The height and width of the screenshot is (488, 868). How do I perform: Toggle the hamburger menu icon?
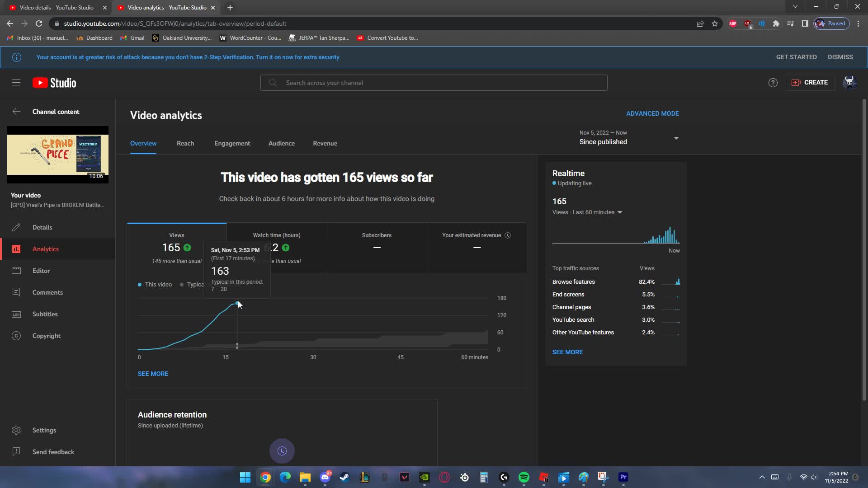pyautogui.click(x=16, y=82)
